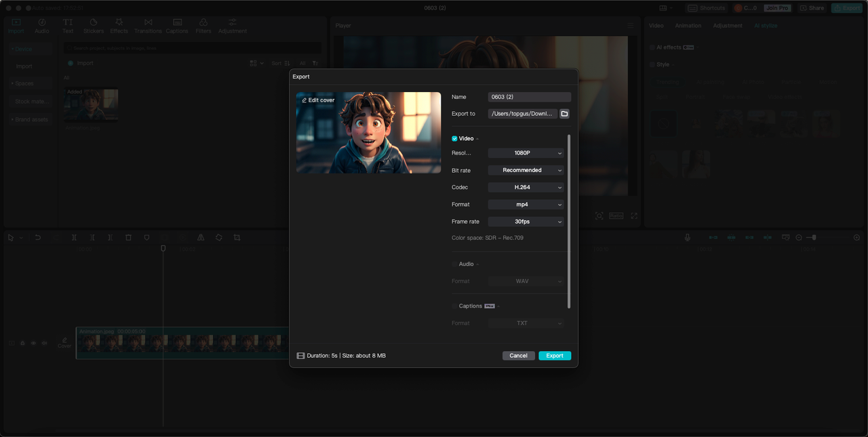This screenshot has height=437, width=868.
Task: Click the Export dialog vertical scrollbar
Action: 569,221
